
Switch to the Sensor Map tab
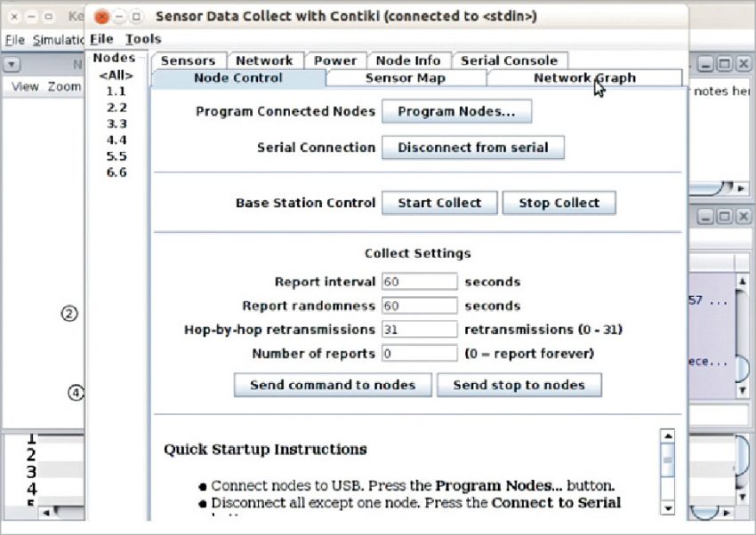(406, 78)
